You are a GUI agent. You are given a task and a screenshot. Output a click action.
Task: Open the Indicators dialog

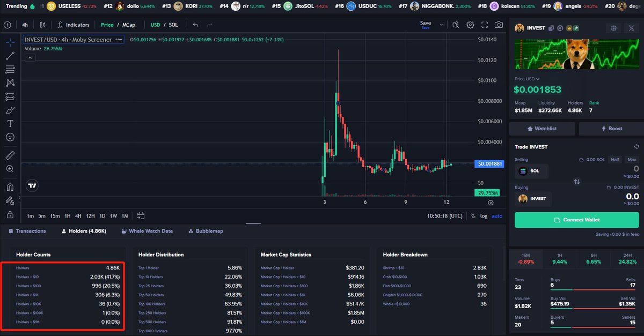click(74, 25)
